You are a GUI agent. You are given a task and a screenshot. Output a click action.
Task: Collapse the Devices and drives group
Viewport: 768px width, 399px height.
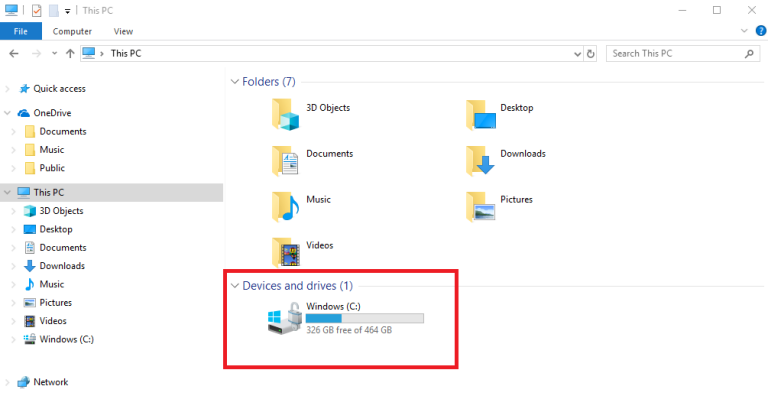coord(235,286)
